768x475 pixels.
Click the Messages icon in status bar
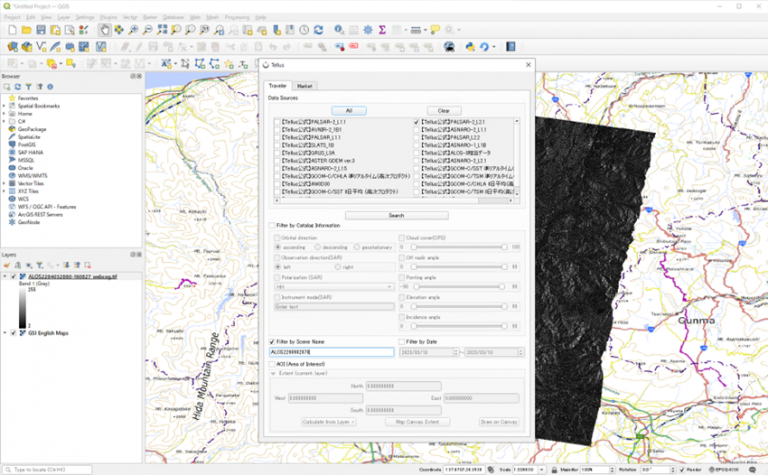(x=753, y=470)
